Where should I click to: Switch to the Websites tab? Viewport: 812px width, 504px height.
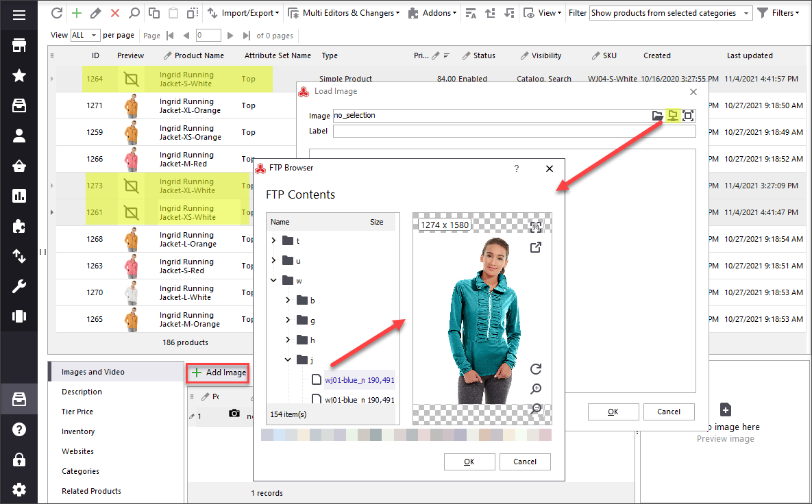(116, 451)
